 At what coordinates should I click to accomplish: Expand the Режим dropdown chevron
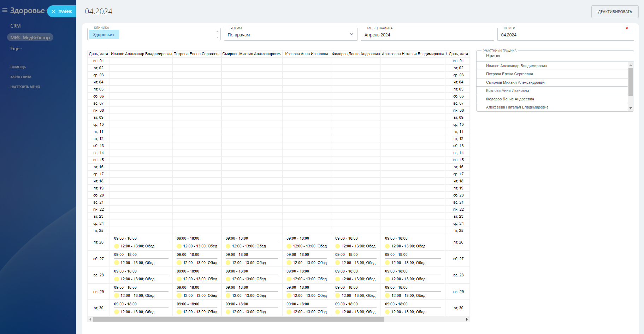[351, 34]
